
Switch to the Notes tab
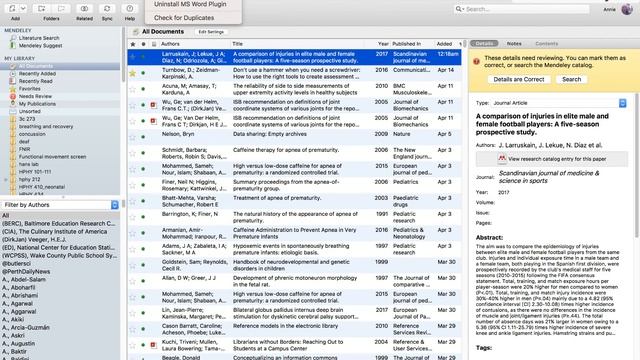[514, 44]
